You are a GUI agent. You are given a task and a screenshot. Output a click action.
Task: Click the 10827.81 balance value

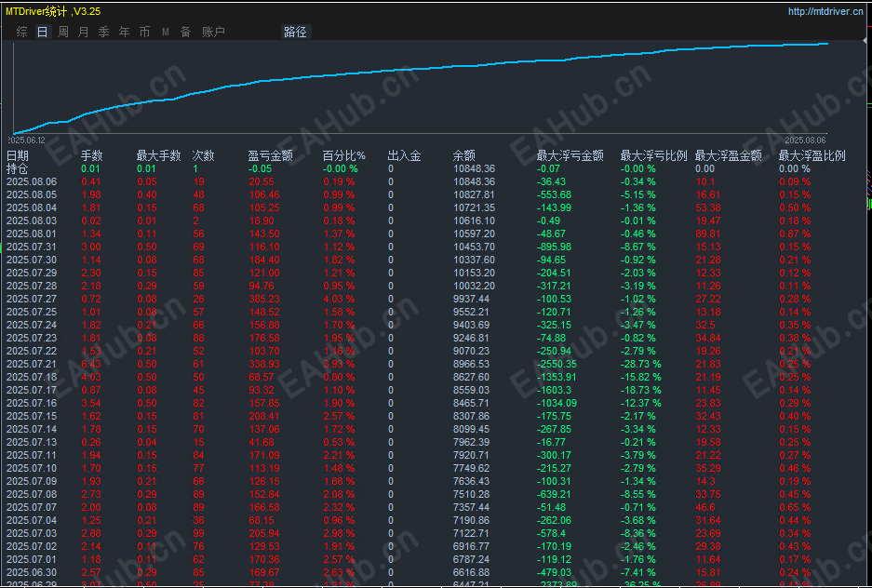pyautogui.click(x=474, y=194)
